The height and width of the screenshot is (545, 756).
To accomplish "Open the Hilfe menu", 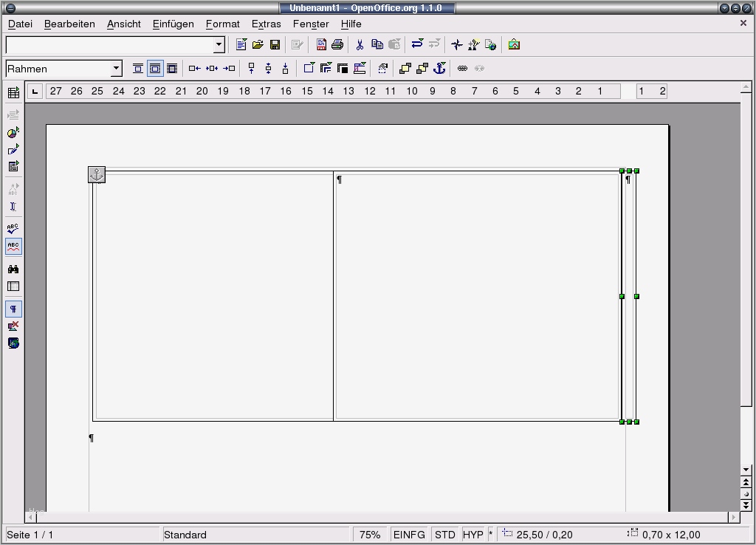I will [x=351, y=24].
